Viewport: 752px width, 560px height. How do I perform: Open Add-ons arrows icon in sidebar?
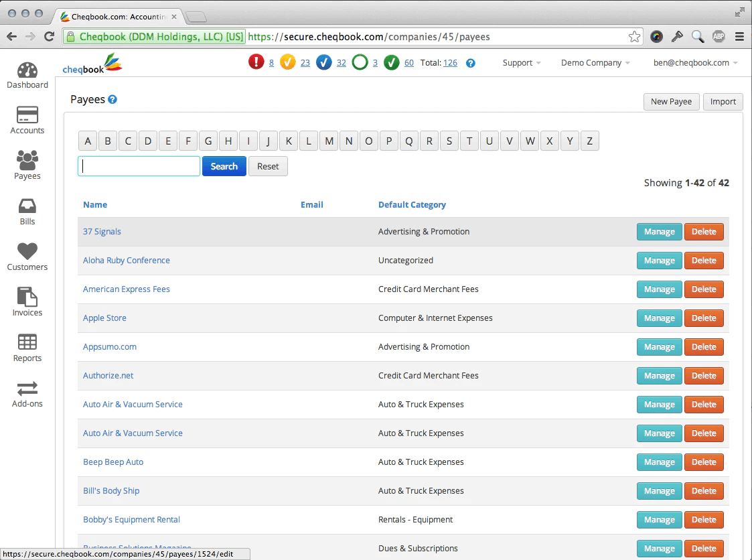pos(27,389)
